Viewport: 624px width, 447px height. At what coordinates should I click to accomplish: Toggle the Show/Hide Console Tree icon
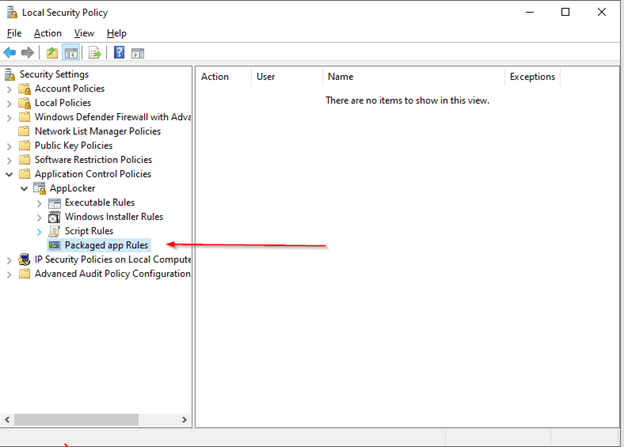(x=72, y=53)
